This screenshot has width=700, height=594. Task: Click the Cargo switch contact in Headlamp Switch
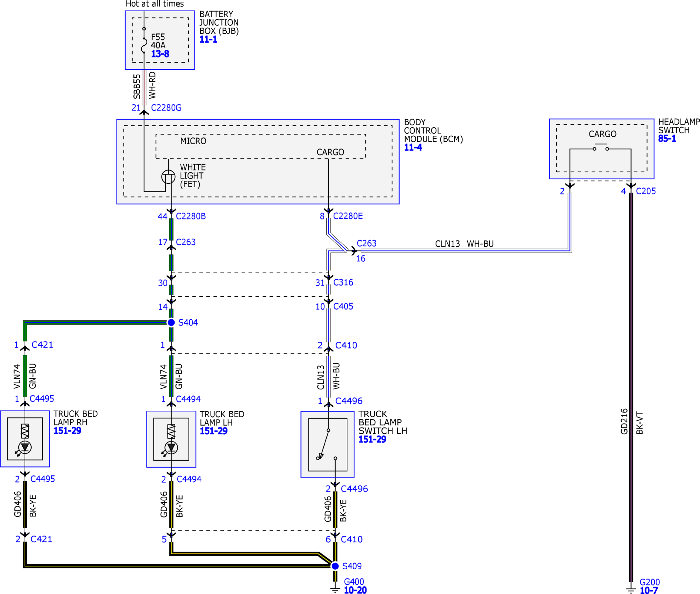pos(601,148)
